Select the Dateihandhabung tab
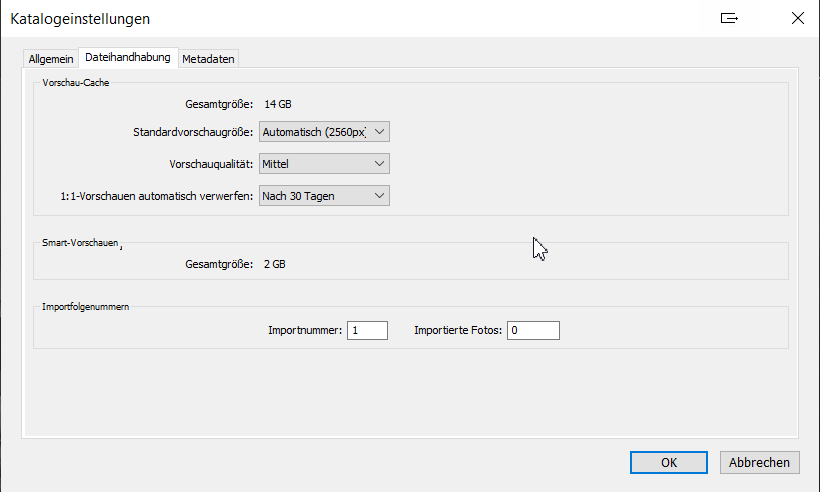This screenshot has width=820, height=492. (x=128, y=58)
